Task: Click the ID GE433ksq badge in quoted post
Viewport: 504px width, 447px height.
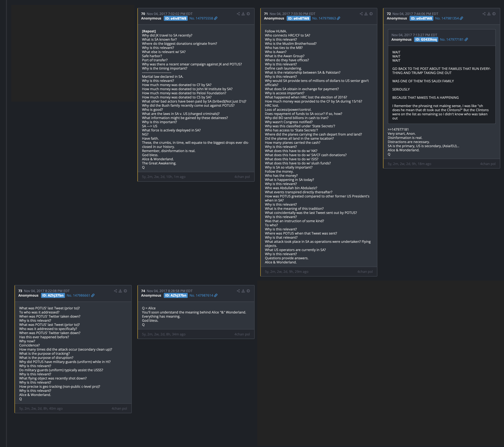Action: click(x=426, y=40)
